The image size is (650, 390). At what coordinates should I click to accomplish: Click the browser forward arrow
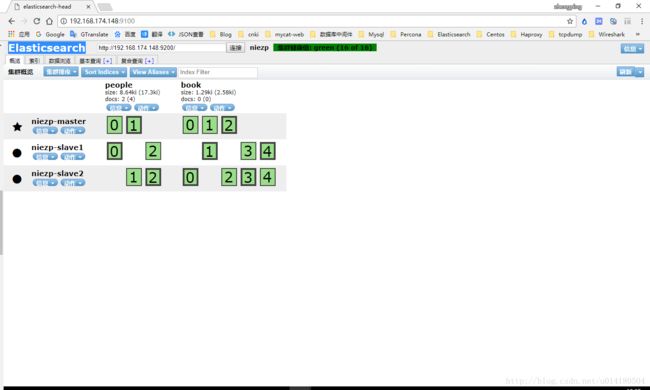click(x=24, y=21)
